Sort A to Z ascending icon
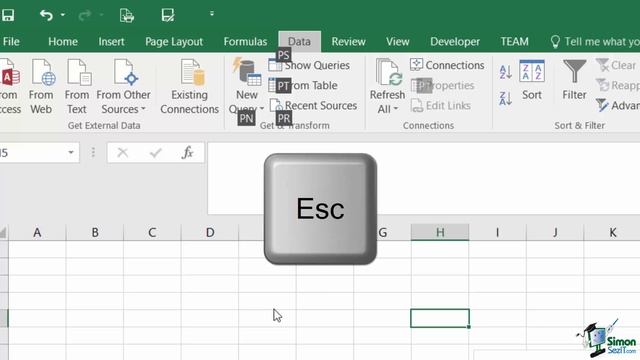The width and height of the screenshot is (640, 360). (x=506, y=72)
